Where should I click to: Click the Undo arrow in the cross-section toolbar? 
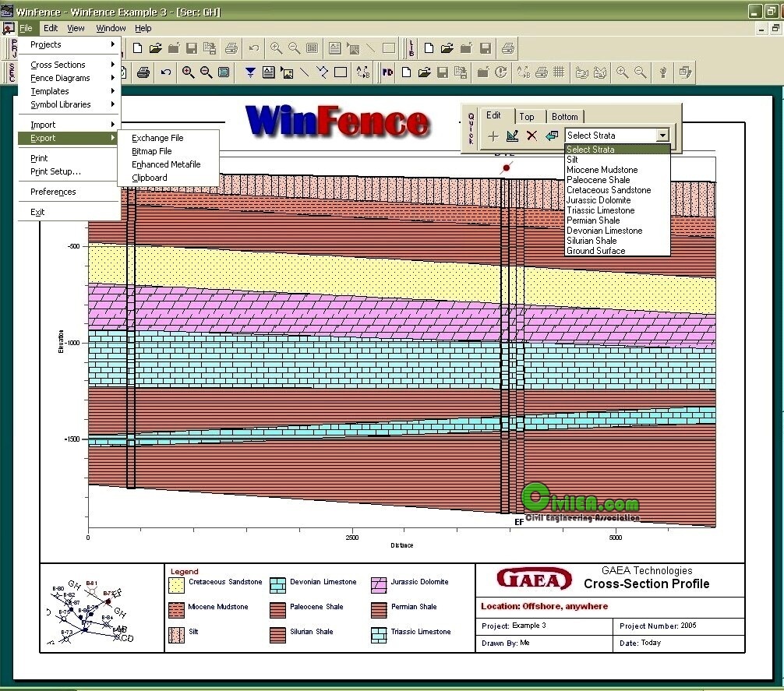[166, 72]
